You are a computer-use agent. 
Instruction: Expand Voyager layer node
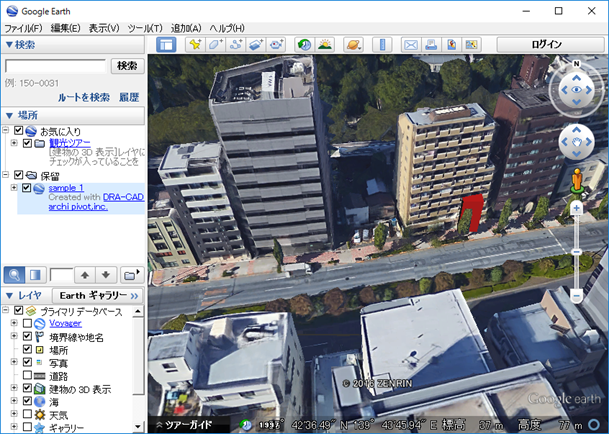(x=14, y=323)
